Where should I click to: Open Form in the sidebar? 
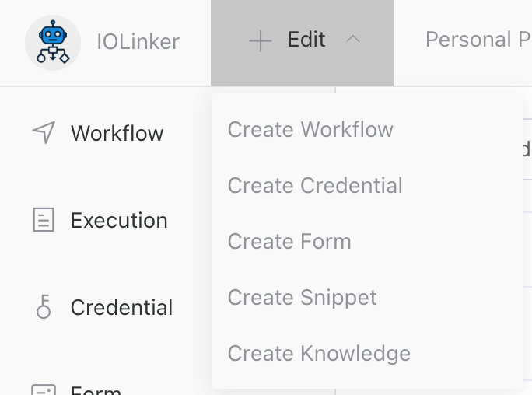[95, 390]
